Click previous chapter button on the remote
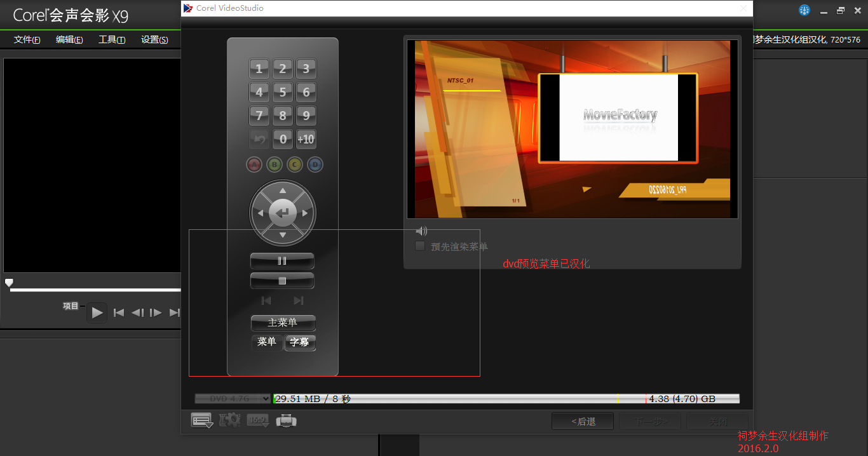The height and width of the screenshot is (456, 868). pyautogui.click(x=266, y=300)
